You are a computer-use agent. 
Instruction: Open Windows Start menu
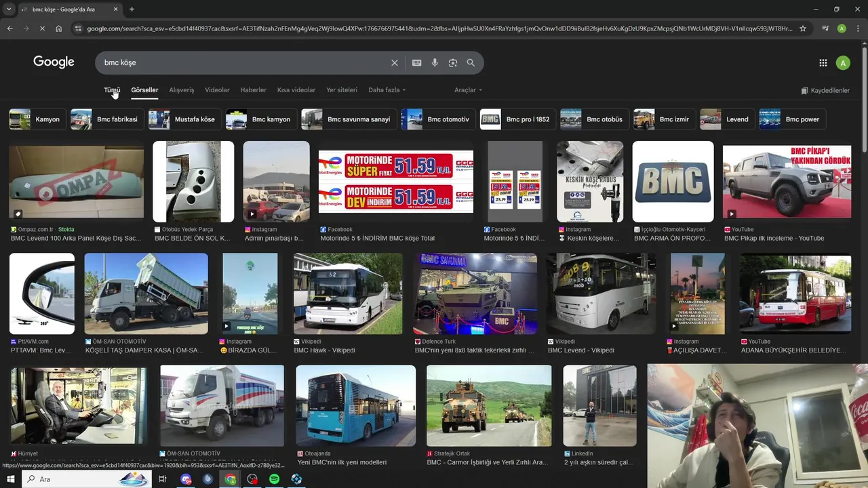coord(11,479)
